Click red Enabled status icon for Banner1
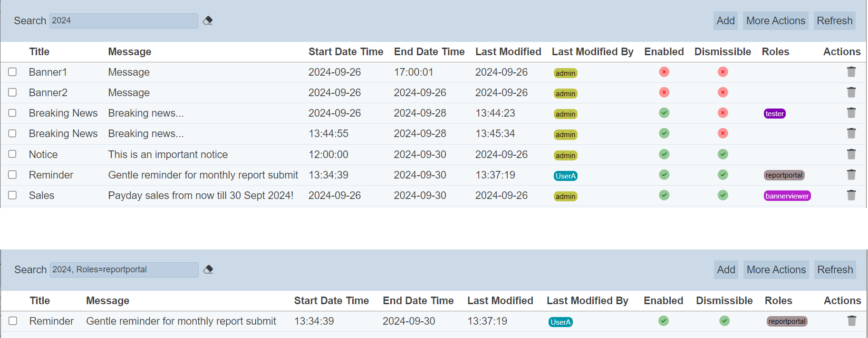The width and height of the screenshot is (868, 338). pyautogui.click(x=664, y=72)
